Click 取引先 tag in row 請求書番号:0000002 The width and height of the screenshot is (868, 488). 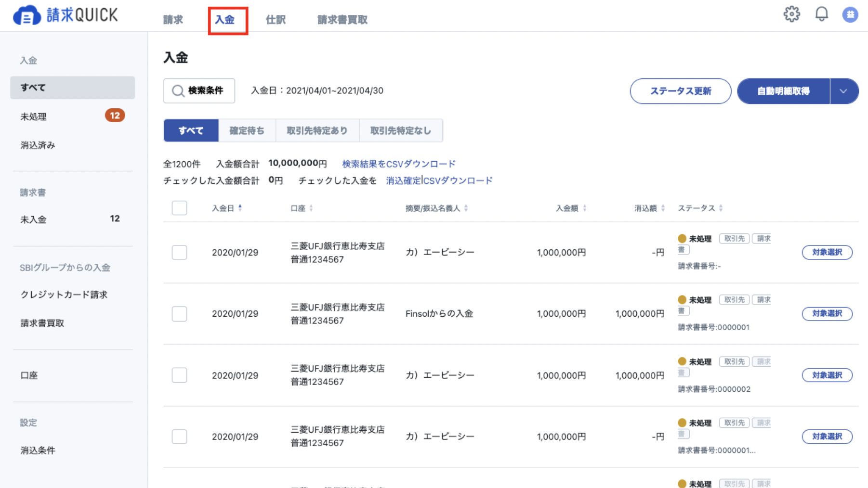pyautogui.click(x=734, y=361)
